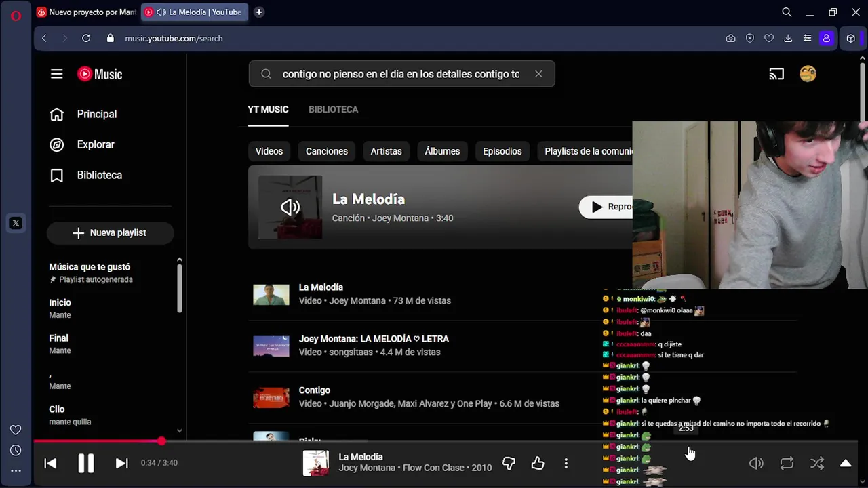Image resolution: width=868 pixels, height=488 pixels.
Task: Skip to the next track
Action: click(x=121, y=463)
